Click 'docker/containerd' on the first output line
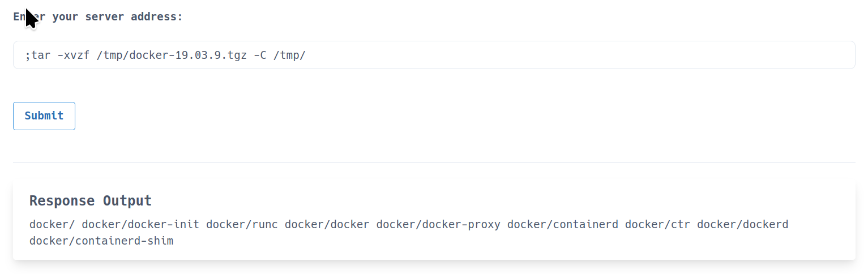This screenshot has width=868, height=274. 563,224
